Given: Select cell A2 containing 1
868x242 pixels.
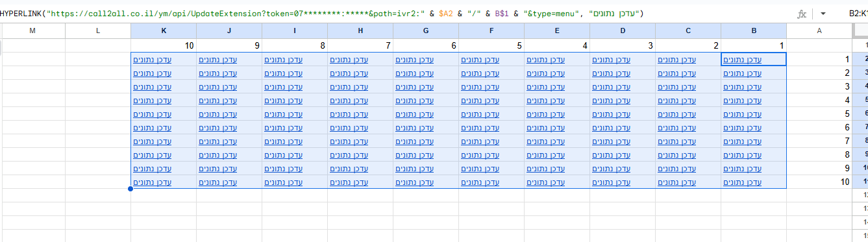Looking at the screenshot, I should click(x=819, y=59).
